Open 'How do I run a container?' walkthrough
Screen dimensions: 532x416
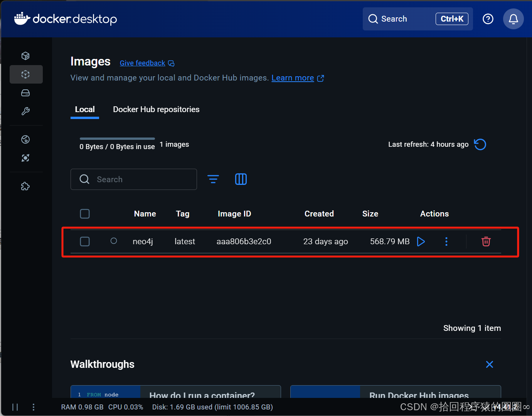[176, 392]
